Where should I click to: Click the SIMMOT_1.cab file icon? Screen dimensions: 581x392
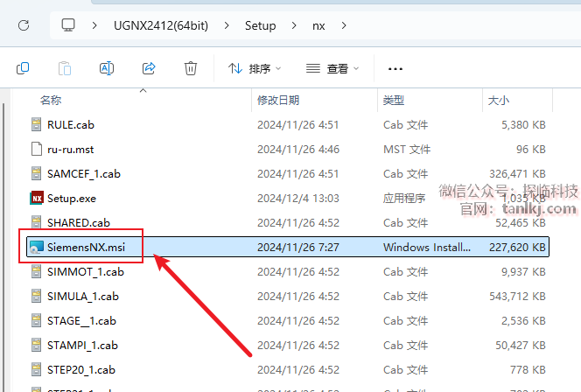tap(37, 271)
